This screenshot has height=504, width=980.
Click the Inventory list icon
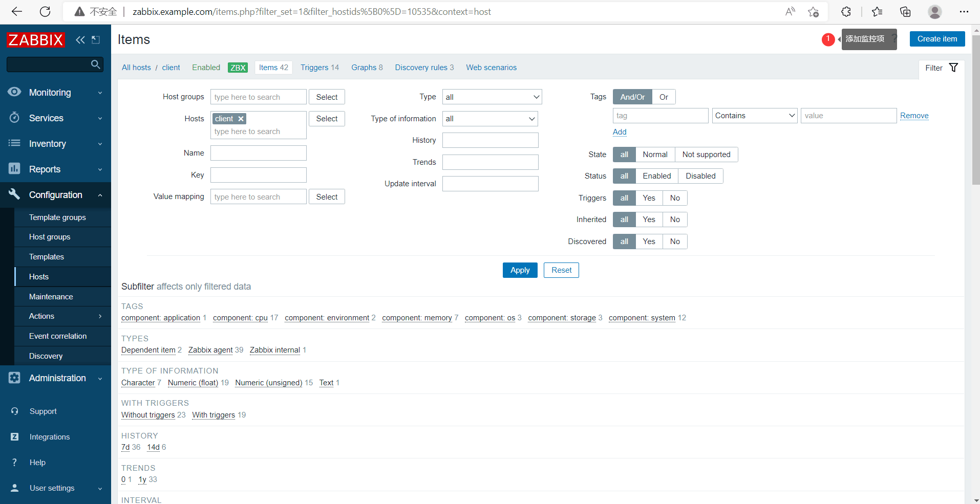[x=14, y=143]
